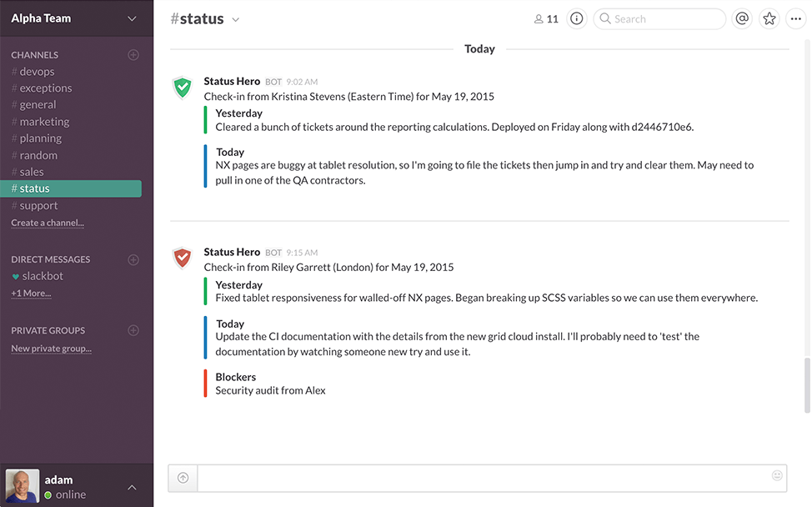
Task: Click the message list scrollbar
Action: coord(806,384)
